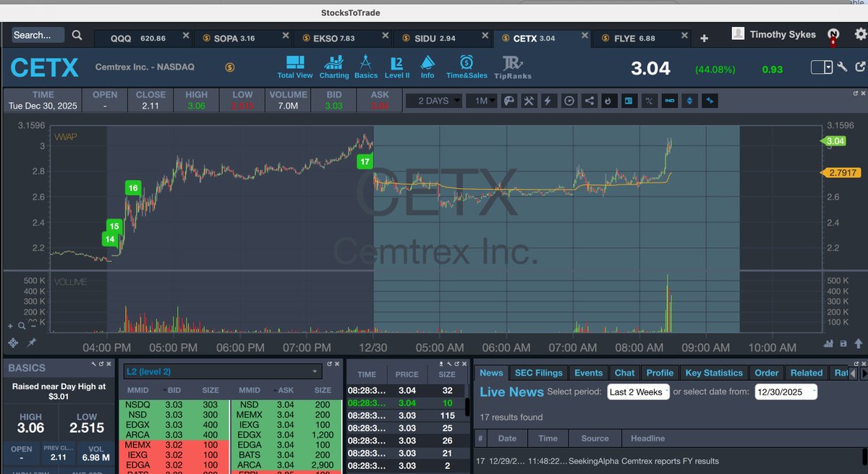The height and width of the screenshot is (474, 868).
Task: Click event marker 14 on chart
Action: 109,239
